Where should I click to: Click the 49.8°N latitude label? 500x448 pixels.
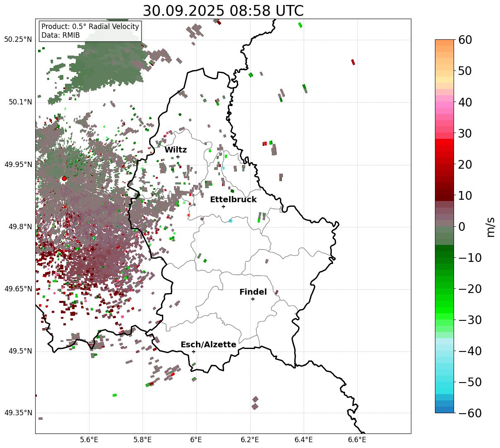(x=20, y=227)
